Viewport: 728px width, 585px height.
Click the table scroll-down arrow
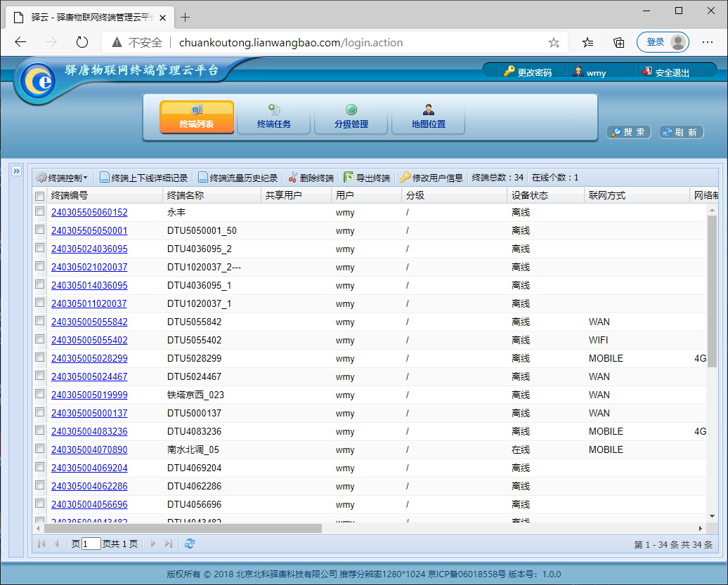[712, 516]
